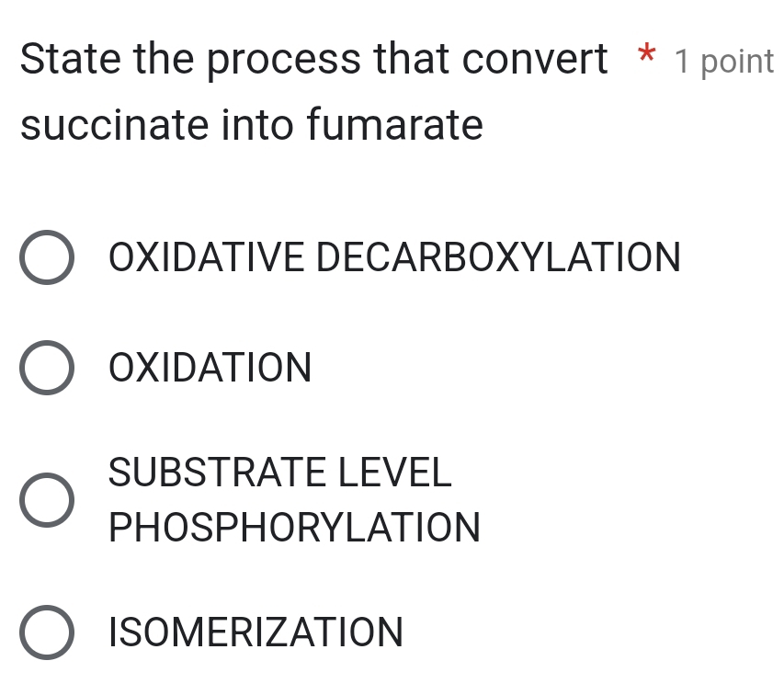
Task: Click the empty circle beside OXIDATION
Action: click(47, 367)
